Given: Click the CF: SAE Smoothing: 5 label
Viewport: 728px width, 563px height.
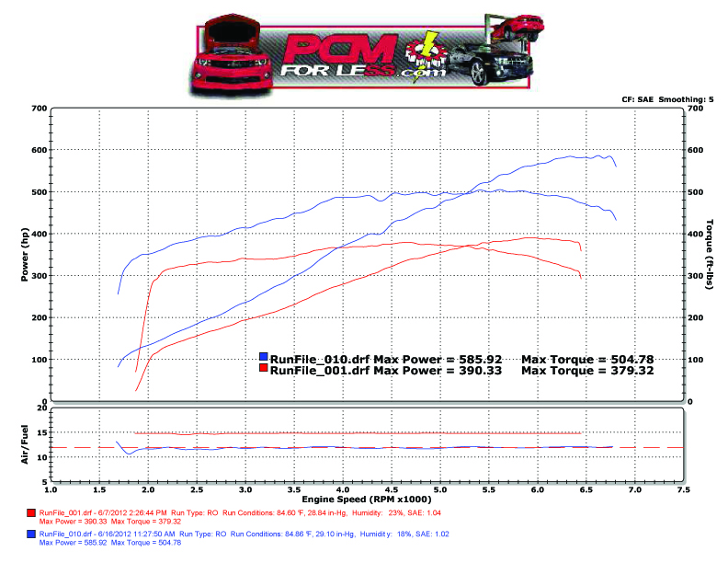Looking at the screenshot, I should pyautogui.click(x=669, y=99).
